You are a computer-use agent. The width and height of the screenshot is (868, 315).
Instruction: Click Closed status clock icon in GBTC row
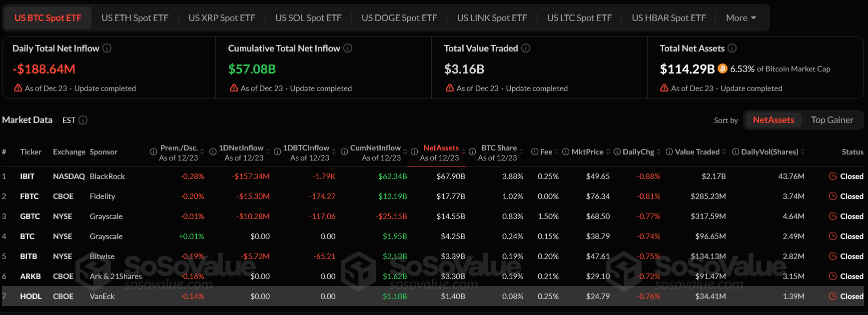coord(833,216)
